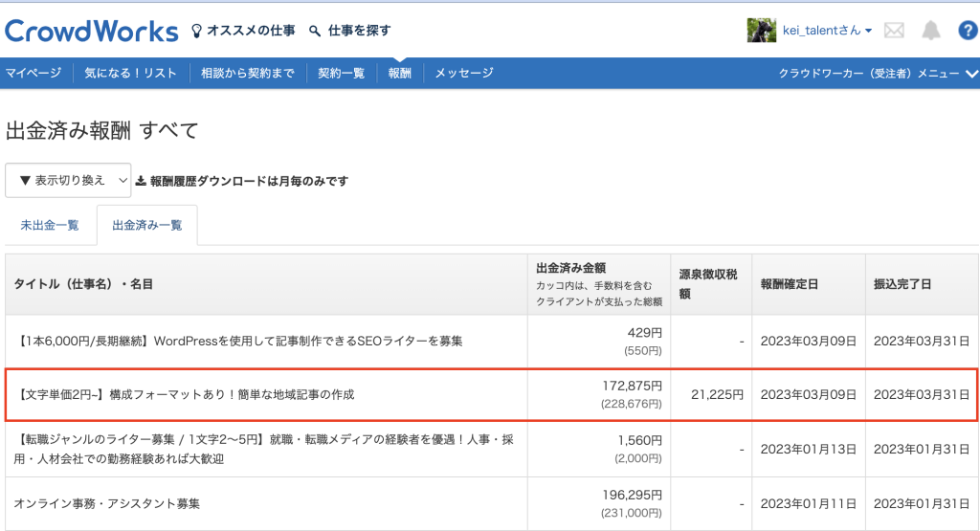This screenshot has height=531, width=980.
Task: Go to マイページ in navigation bar
Action: [33, 73]
